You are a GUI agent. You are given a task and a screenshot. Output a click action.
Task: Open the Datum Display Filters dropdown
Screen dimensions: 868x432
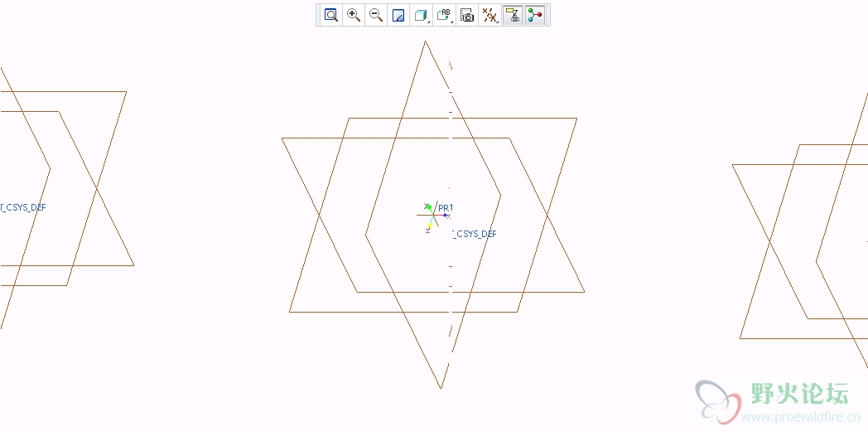[x=489, y=15]
